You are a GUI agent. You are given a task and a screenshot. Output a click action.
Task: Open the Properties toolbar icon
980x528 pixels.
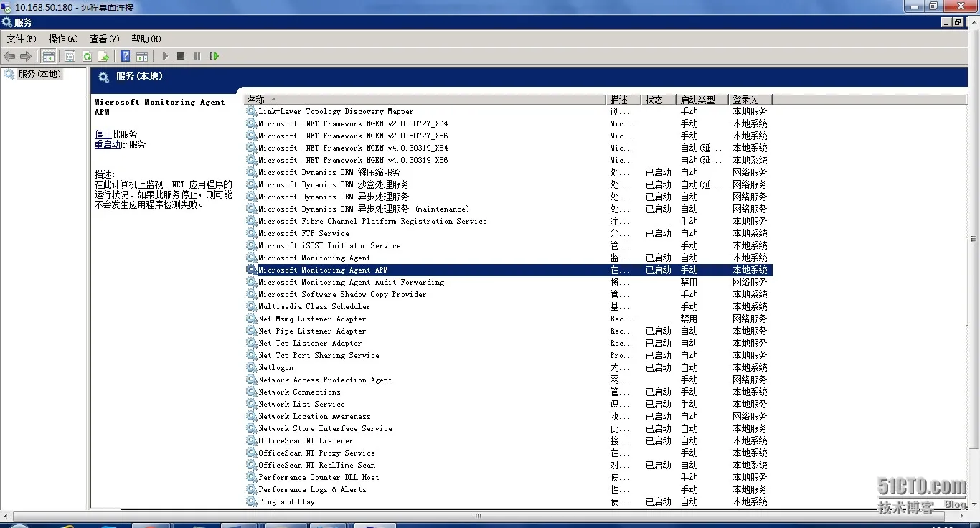pos(70,56)
